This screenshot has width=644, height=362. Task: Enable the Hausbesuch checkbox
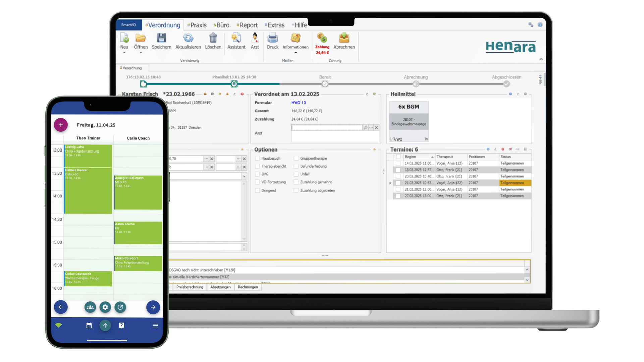coord(258,158)
